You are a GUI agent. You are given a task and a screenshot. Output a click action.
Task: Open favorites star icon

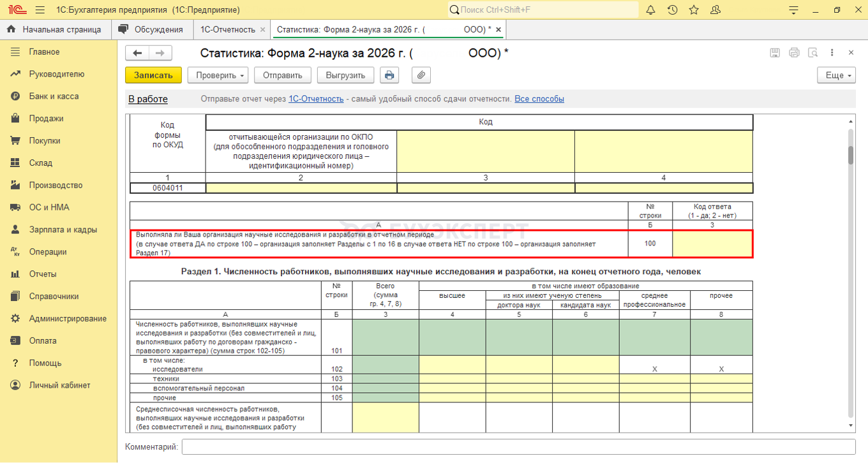[x=694, y=10]
